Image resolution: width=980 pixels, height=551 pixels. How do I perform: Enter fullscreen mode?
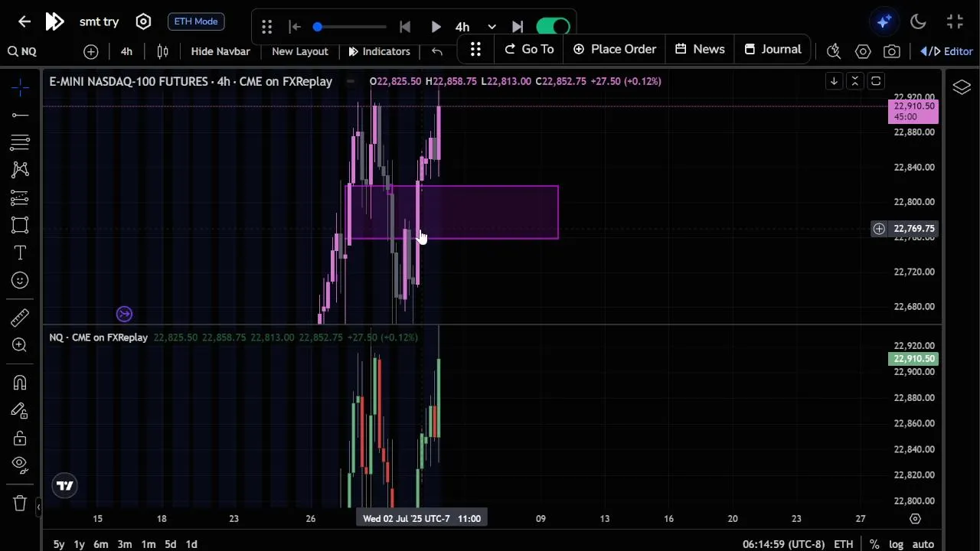(955, 21)
